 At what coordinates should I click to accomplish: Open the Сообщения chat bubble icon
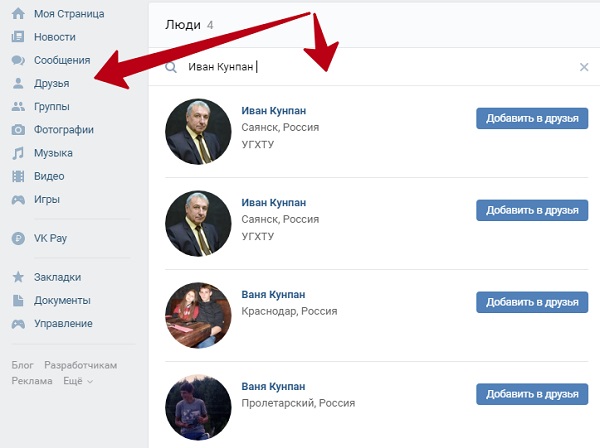[18, 60]
